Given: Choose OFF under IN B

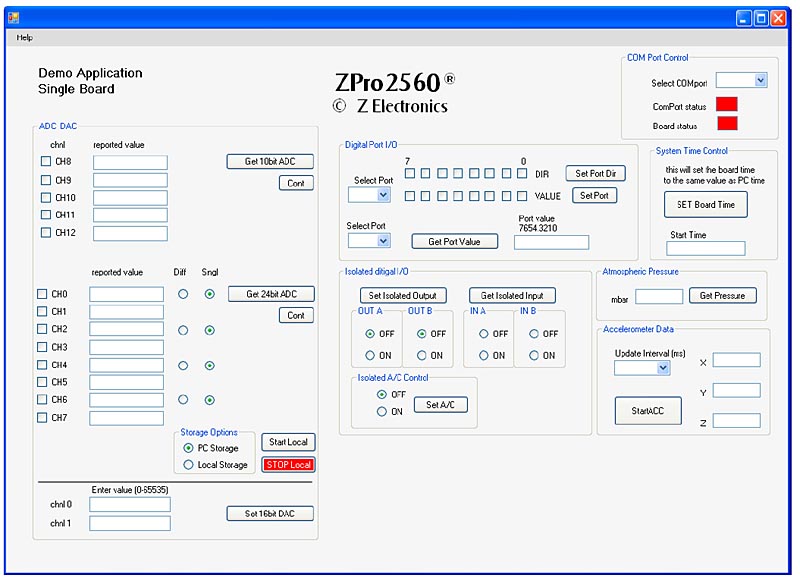Looking at the screenshot, I should pyautogui.click(x=534, y=334).
